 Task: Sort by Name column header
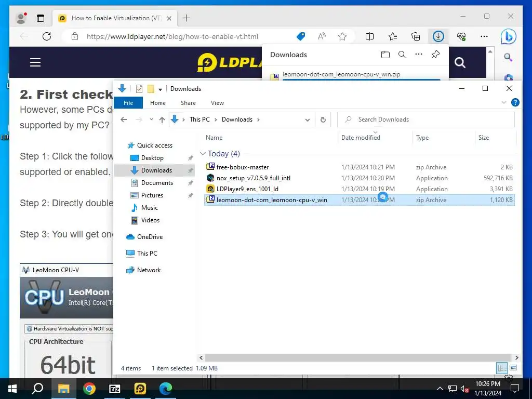pyautogui.click(x=214, y=137)
